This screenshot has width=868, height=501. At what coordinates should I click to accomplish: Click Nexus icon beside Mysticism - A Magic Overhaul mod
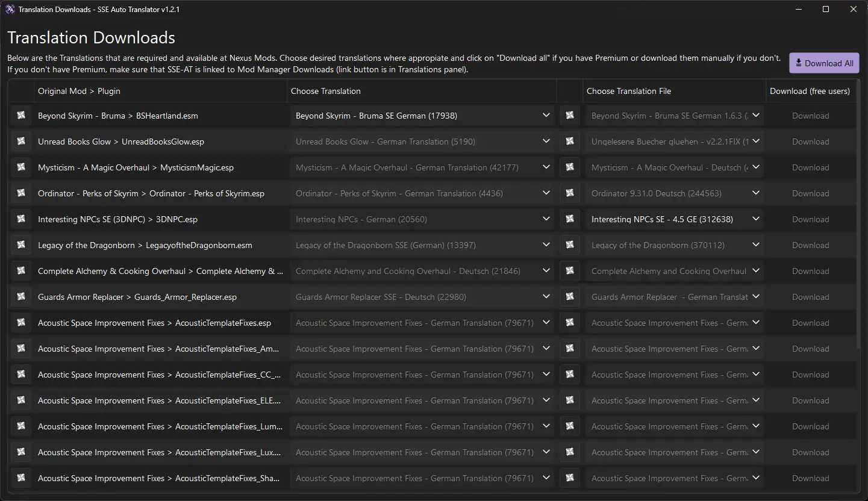21,167
